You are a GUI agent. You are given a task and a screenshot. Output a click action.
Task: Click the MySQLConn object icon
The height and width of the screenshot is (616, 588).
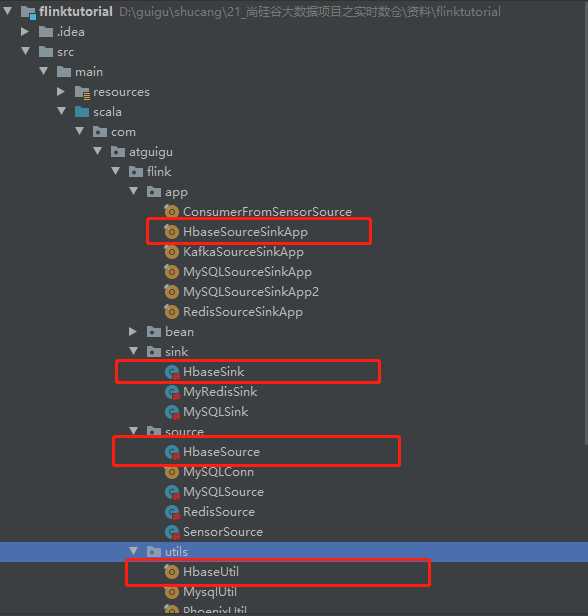tap(172, 472)
